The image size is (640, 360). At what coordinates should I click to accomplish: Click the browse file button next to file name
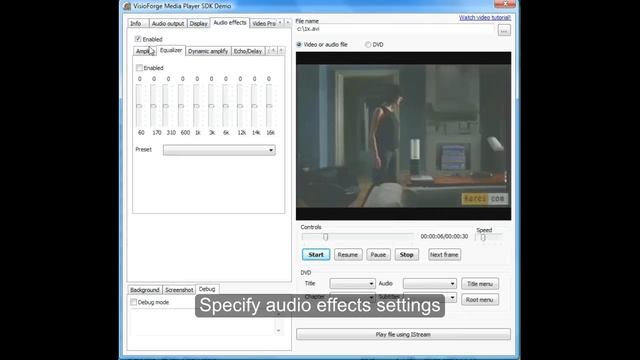[x=504, y=31]
